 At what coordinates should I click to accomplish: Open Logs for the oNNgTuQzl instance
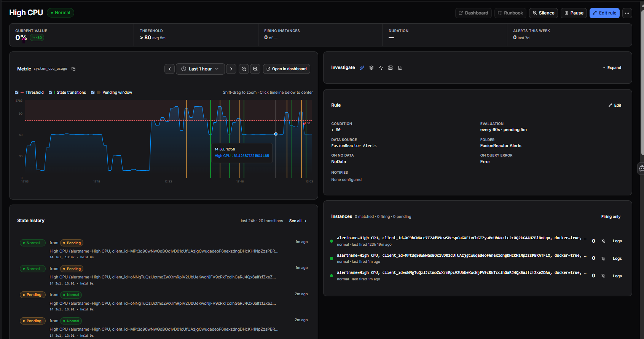(x=617, y=276)
